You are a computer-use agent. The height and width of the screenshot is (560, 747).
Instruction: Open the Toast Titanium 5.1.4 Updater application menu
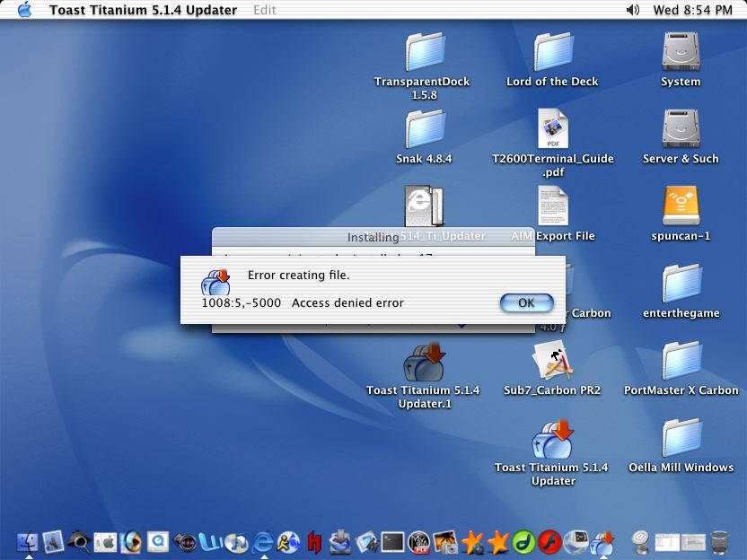(143, 10)
